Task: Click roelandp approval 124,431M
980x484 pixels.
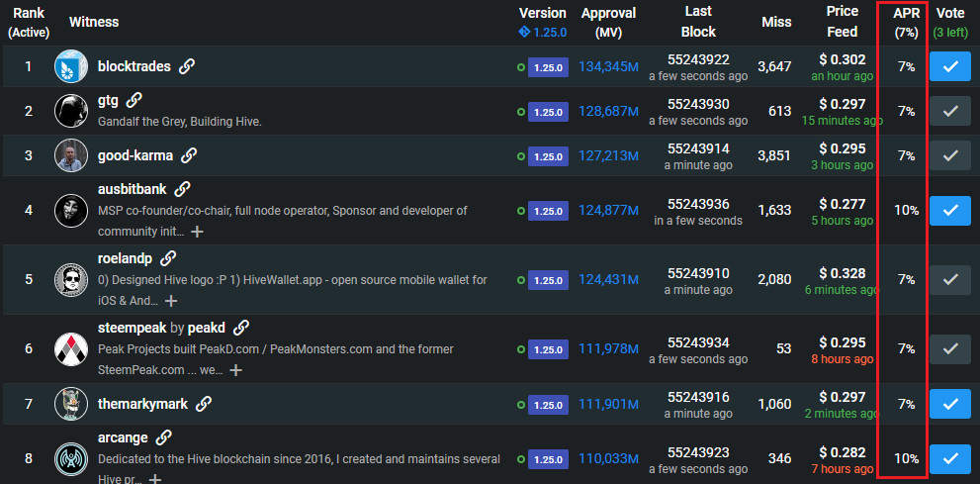Action: point(608,279)
